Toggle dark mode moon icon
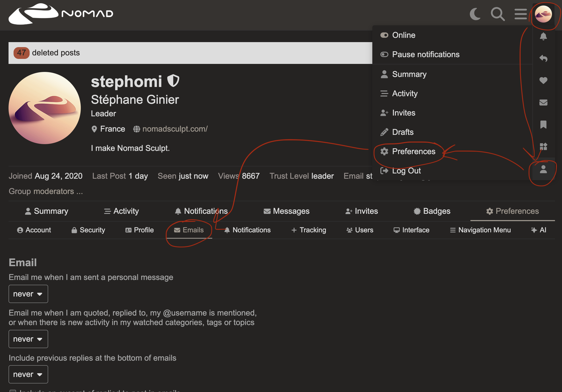The image size is (562, 392). coord(475,14)
